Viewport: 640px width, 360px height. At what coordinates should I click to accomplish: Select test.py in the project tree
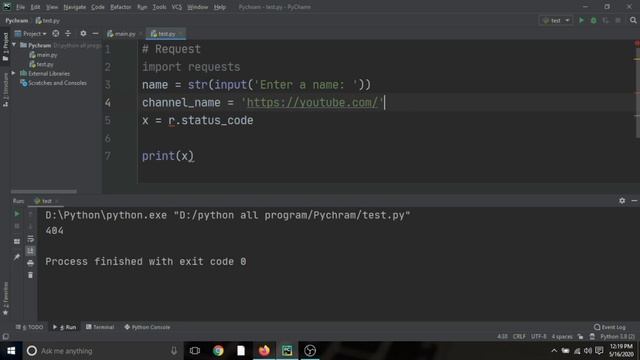point(42,64)
